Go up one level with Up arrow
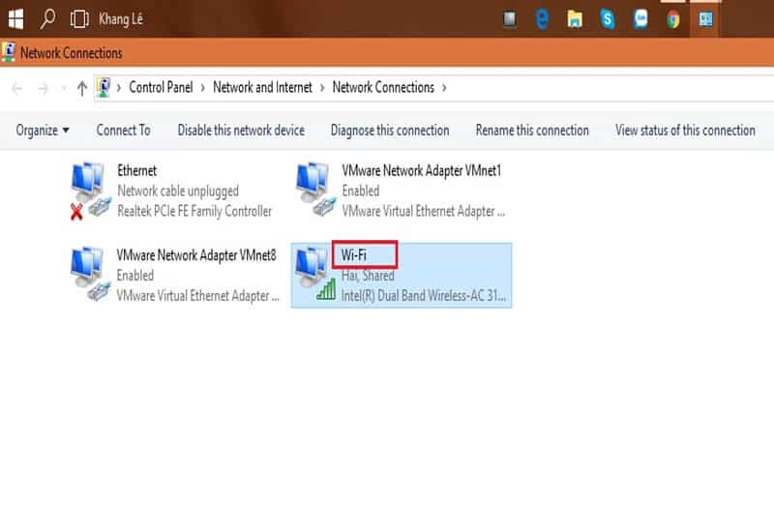Viewport: 774px width, 532px height. pyautogui.click(x=81, y=88)
